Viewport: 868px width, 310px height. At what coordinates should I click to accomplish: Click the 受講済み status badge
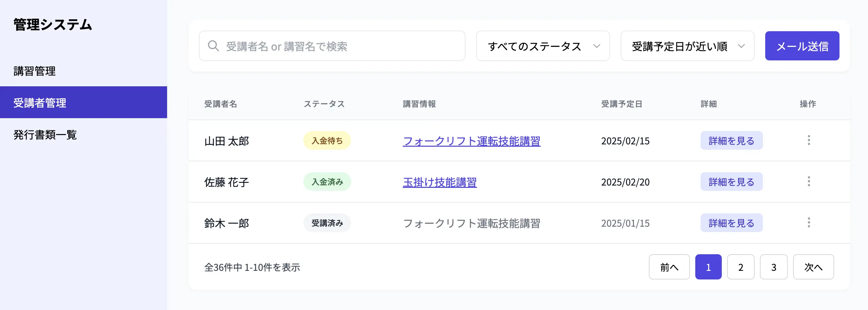pyautogui.click(x=327, y=223)
